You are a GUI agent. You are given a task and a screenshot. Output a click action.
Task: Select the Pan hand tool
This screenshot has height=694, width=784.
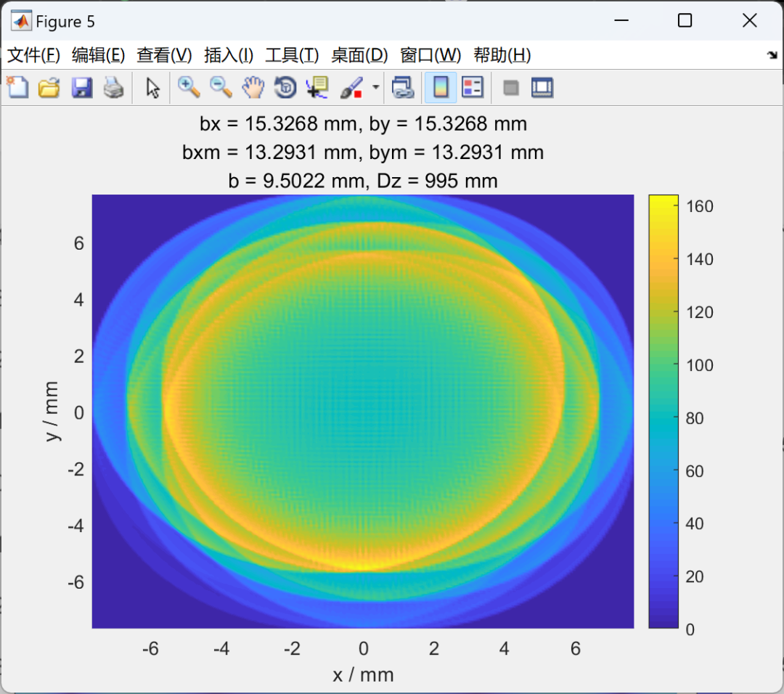coord(253,88)
